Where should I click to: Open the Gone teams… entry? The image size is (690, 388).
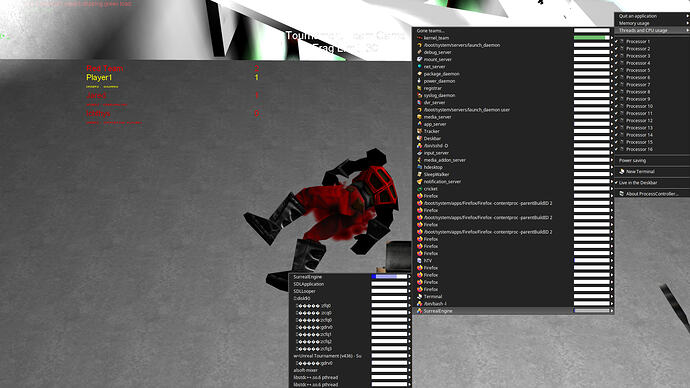point(513,31)
